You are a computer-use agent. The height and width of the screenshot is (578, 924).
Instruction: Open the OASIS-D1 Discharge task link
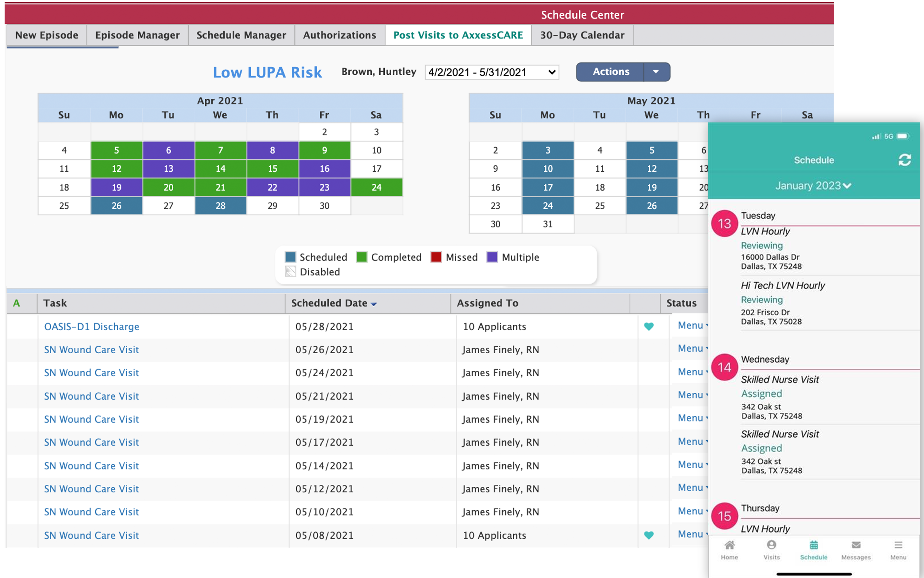tap(92, 326)
